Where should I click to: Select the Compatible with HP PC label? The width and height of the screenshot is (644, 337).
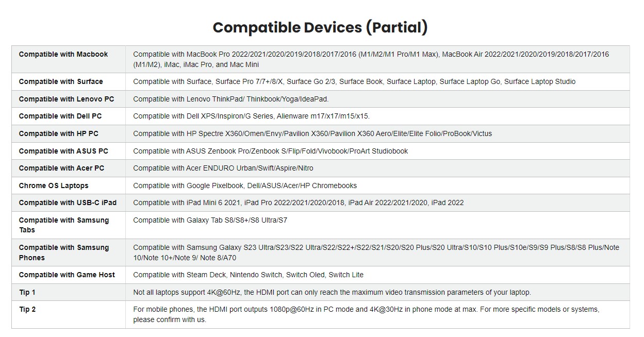[x=59, y=133]
